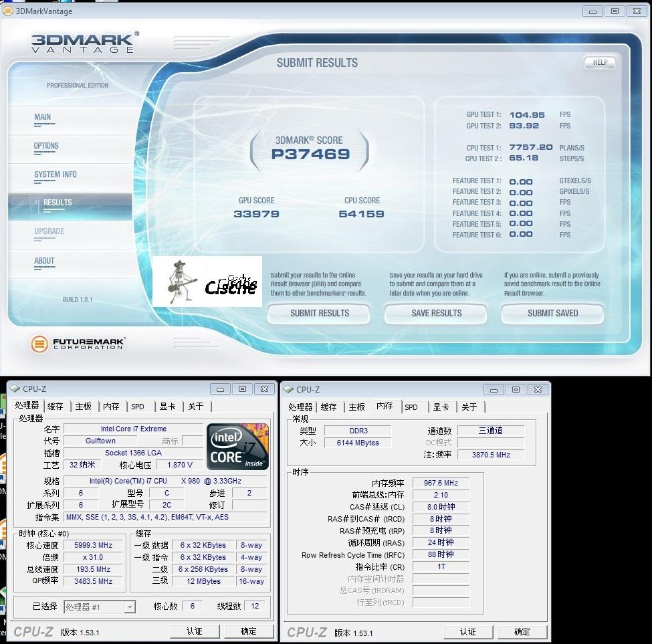Screen dimensions: 652x644
Task: Minimize the right CPU-Z window
Action: coord(494,390)
